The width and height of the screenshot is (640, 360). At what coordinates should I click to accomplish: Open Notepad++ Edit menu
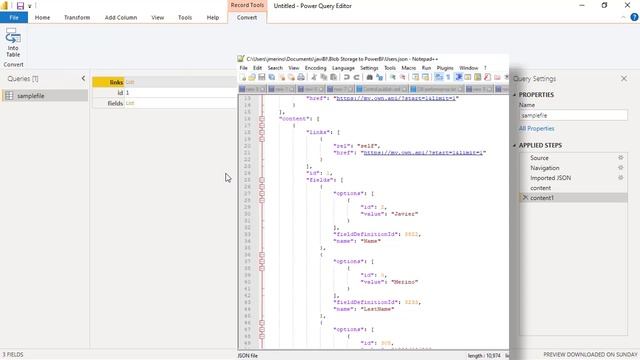pyautogui.click(x=257, y=68)
